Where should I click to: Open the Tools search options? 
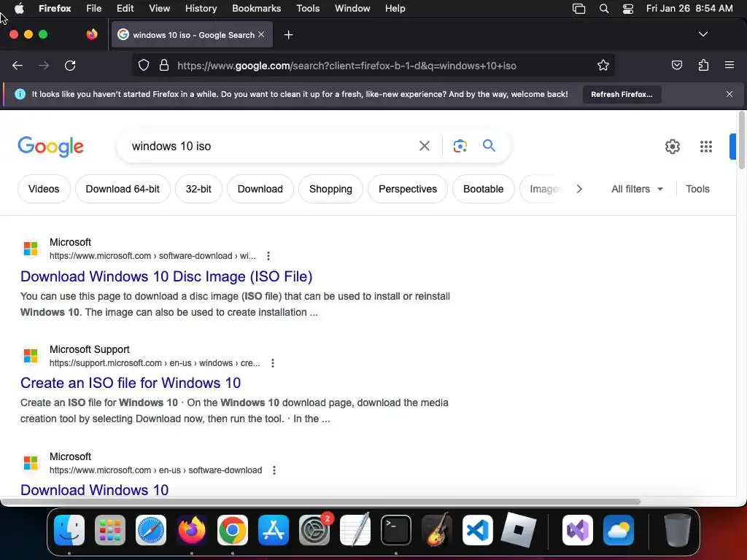tap(697, 189)
